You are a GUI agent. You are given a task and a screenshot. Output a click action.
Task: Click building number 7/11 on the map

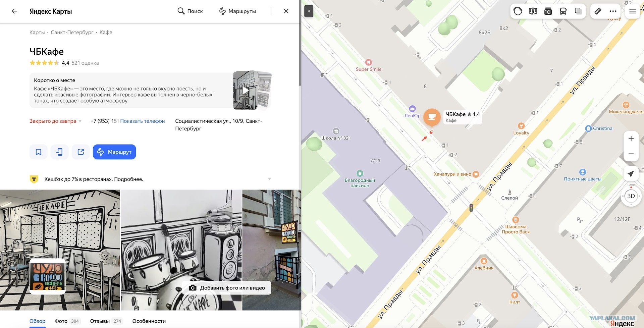(375, 160)
